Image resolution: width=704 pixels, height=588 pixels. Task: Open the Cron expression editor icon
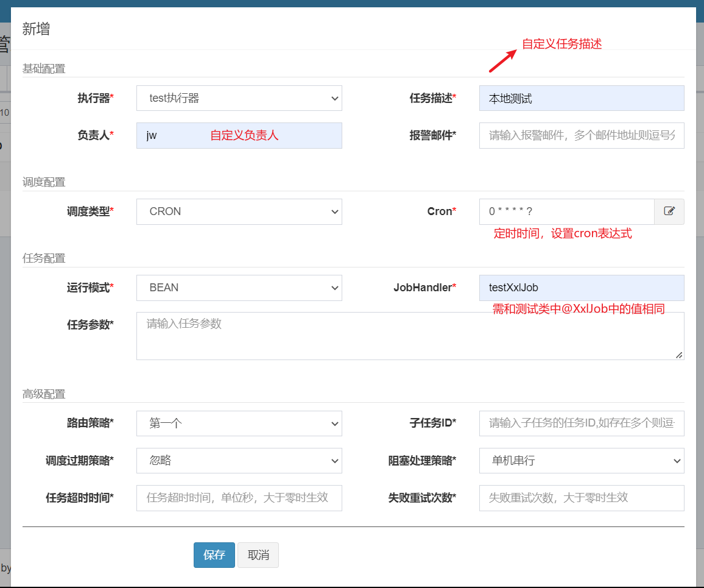(x=669, y=211)
